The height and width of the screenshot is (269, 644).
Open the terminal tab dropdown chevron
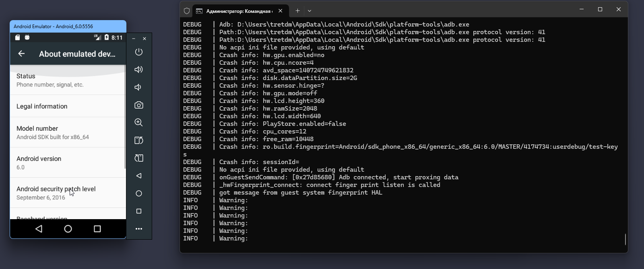click(x=310, y=11)
